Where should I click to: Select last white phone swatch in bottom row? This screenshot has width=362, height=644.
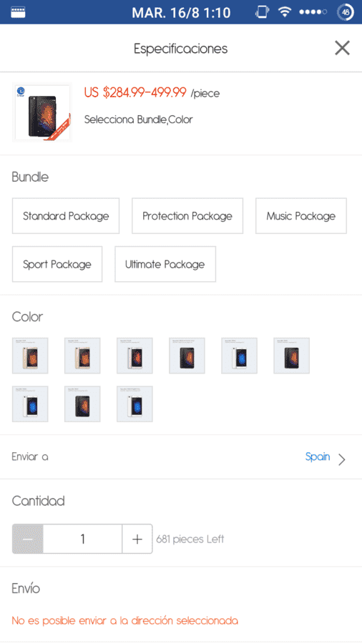134,404
